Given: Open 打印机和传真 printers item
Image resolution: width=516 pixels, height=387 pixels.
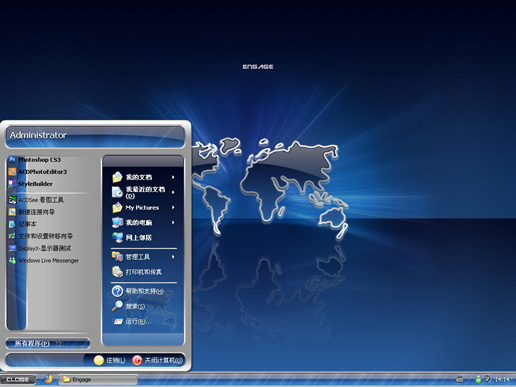Looking at the screenshot, I should pos(144,272).
